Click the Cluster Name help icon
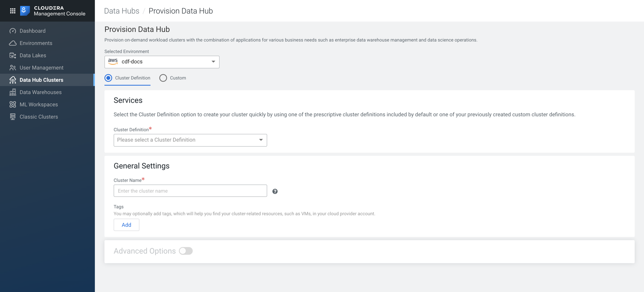 (x=275, y=191)
